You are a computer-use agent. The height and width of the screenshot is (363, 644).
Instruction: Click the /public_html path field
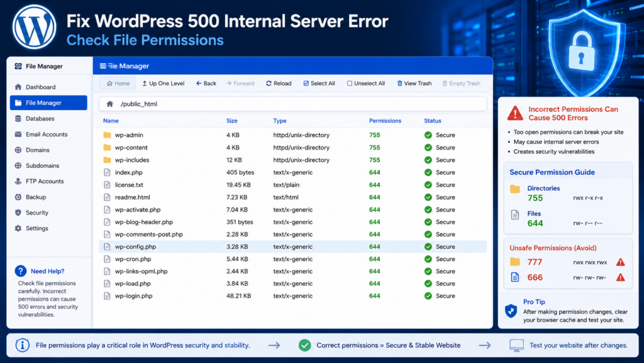293,104
